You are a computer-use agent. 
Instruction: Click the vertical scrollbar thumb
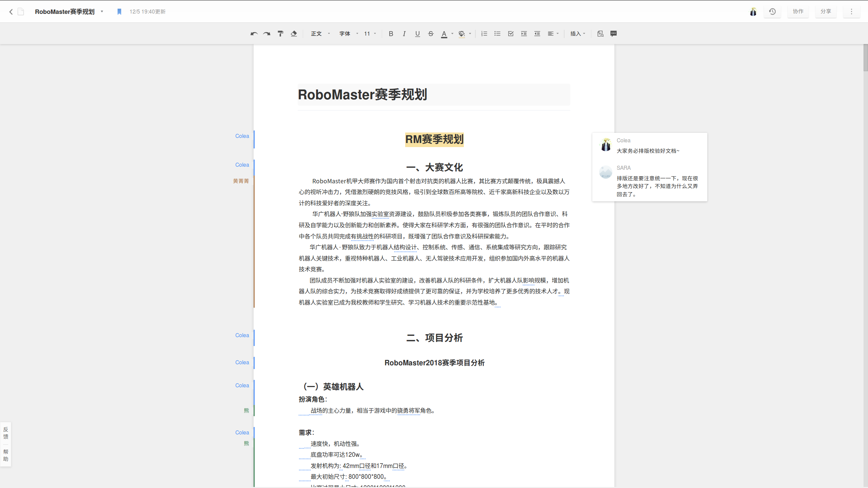pos(866,58)
